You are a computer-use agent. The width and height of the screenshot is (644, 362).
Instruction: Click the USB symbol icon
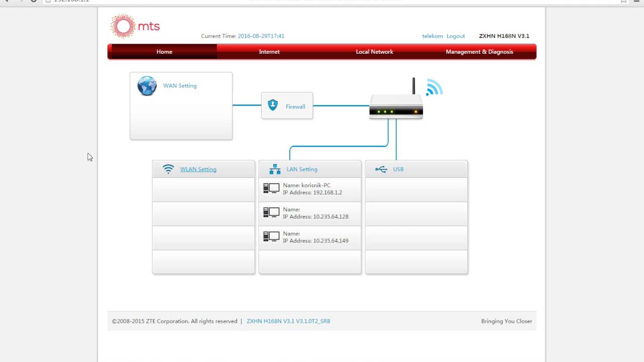[x=381, y=169]
